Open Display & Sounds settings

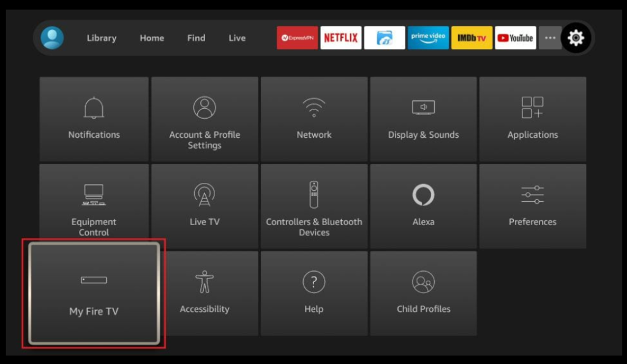423,119
